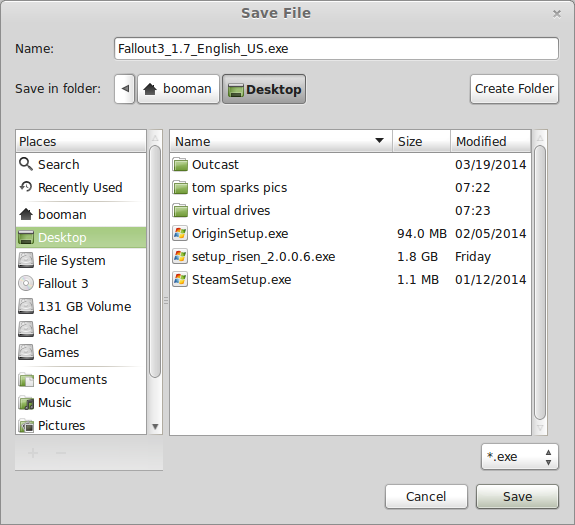Click the Pictures folder icon

tap(26, 426)
